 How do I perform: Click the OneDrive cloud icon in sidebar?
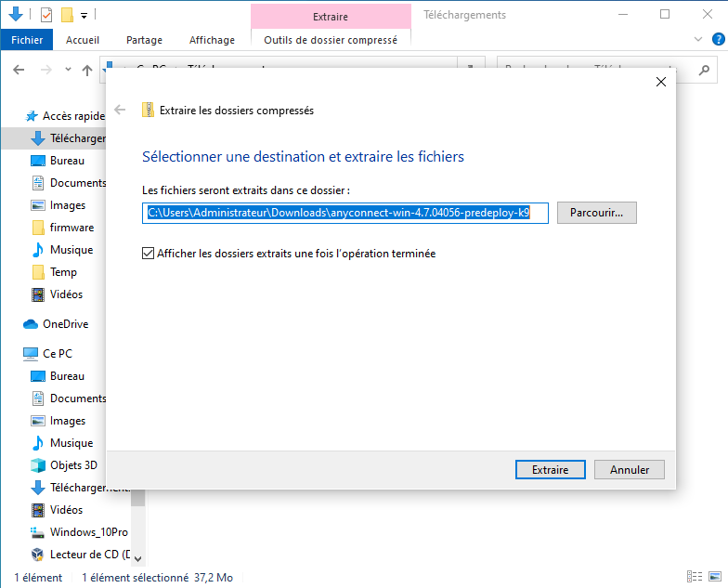click(x=31, y=324)
